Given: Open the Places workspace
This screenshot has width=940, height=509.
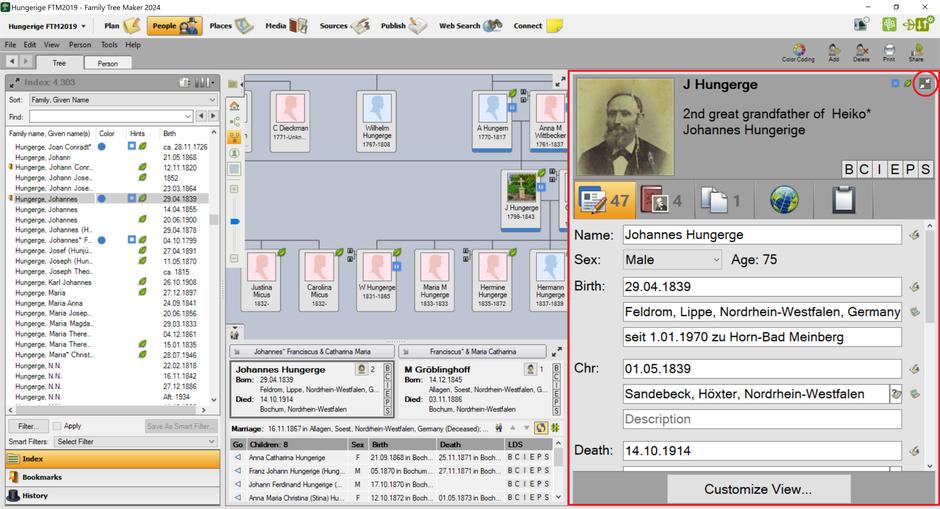Looking at the screenshot, I should [231, 26].
